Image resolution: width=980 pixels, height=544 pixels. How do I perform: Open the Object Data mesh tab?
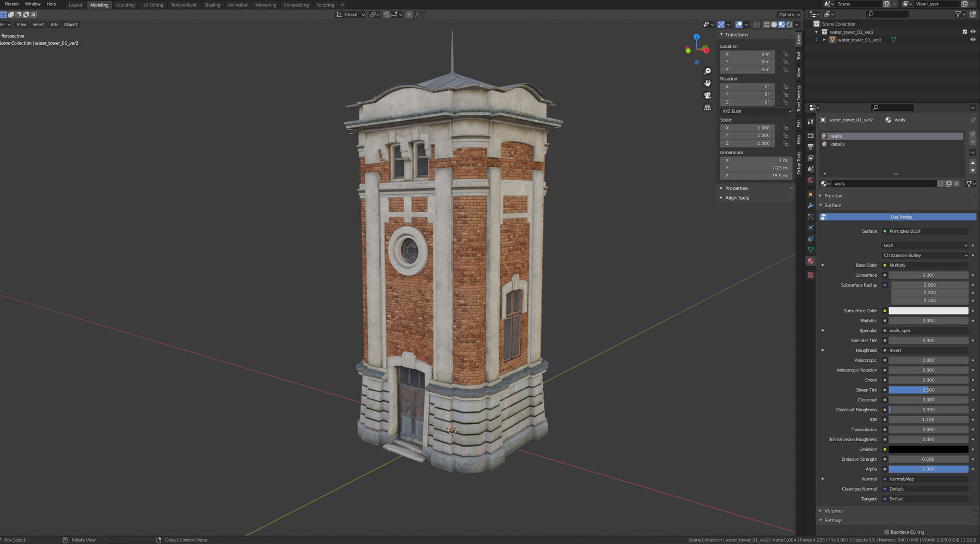coord(811,250)
